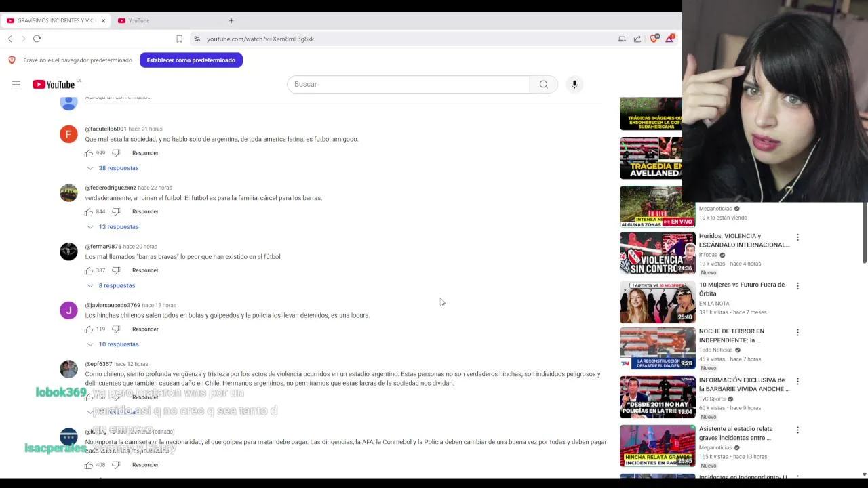The height and width of the screenshot is (488, 868).
Task: Open the Brave Shields icon
Action: [x=654, y=39]
